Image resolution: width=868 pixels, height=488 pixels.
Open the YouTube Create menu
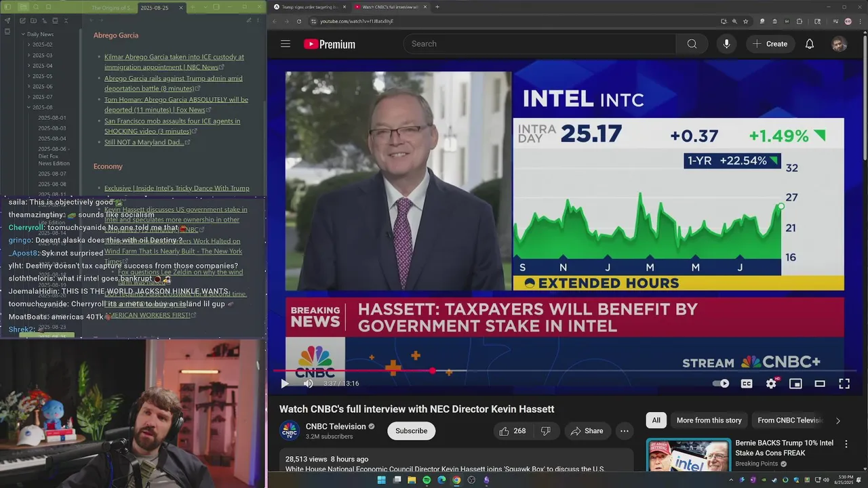pyautogui.click(x=770, y=44)
